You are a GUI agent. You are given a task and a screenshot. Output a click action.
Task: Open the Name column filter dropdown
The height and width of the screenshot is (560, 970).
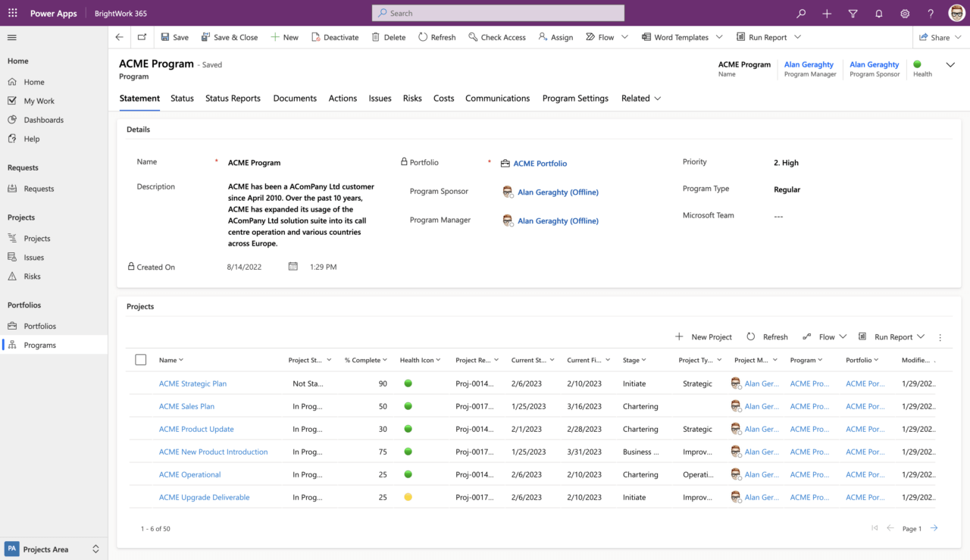point(180,359)
